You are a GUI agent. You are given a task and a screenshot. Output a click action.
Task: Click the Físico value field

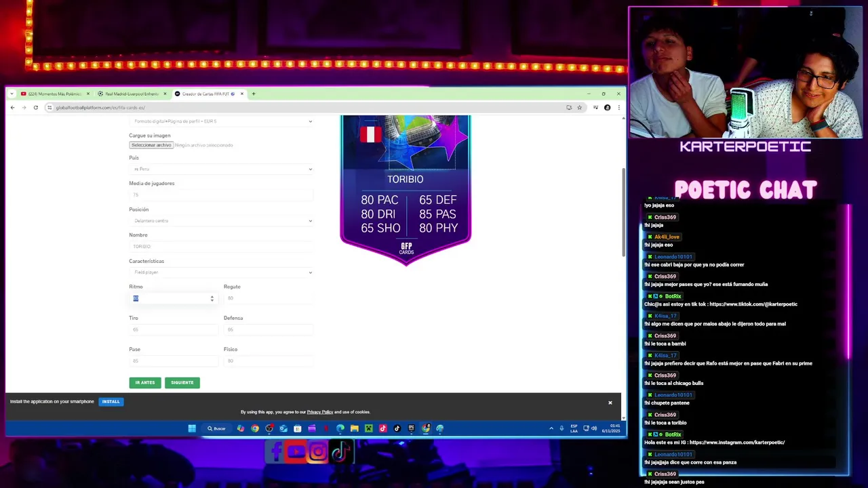(268, 361)
